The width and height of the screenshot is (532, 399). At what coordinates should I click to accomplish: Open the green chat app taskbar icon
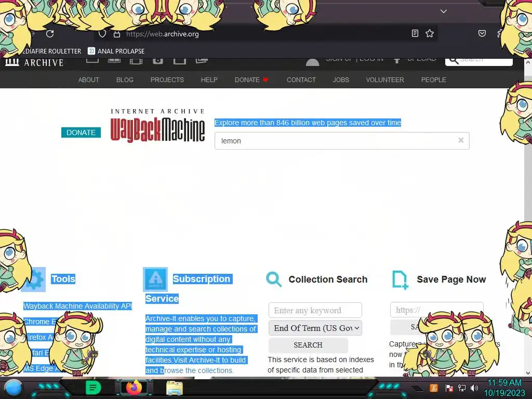tap(93, 388)
